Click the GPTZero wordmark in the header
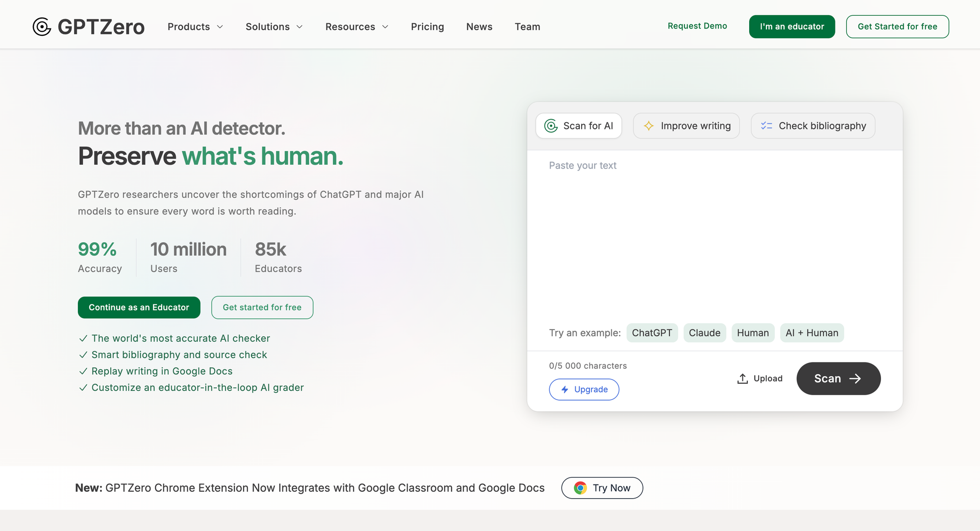The height and width of the screenshot is (531, 980). click(x=101, y=26)
